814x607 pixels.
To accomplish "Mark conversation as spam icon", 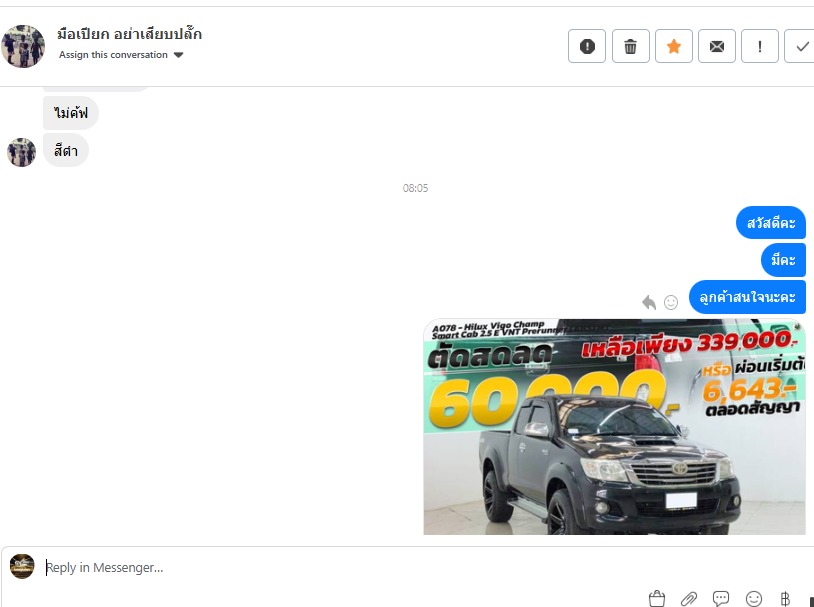I will [587, 46].
